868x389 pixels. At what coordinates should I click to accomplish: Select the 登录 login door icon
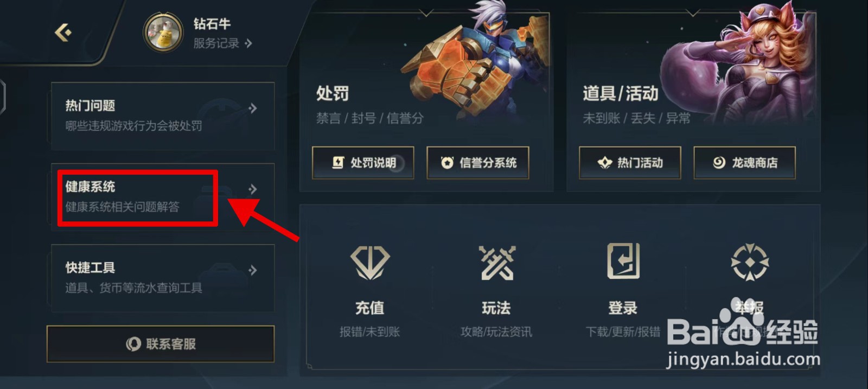pos(623,262)
